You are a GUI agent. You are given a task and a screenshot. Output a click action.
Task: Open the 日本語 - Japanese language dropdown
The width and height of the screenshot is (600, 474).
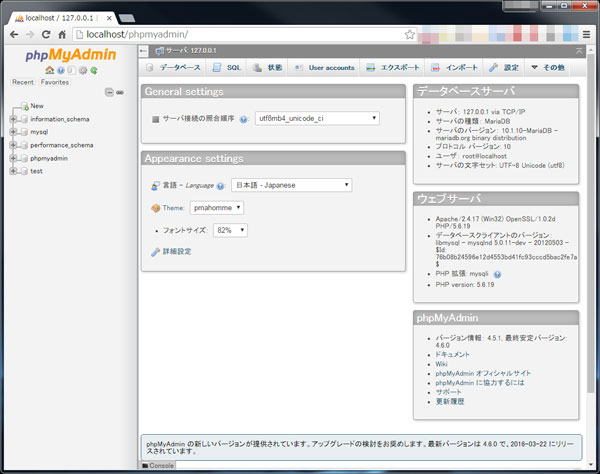292,185
